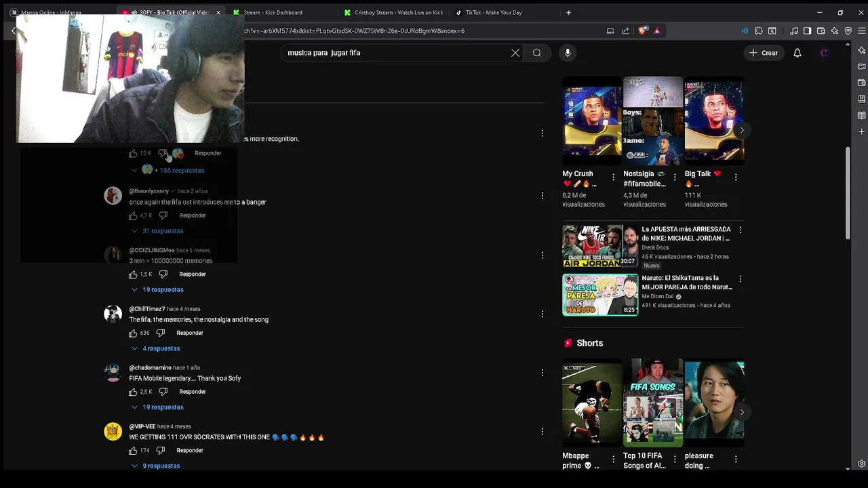Open a new browser tab

point(568,12)
